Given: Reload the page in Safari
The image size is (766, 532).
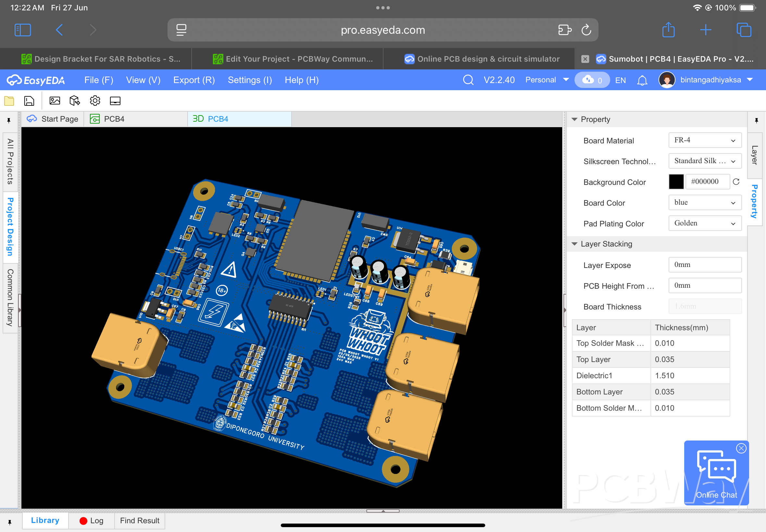Looking at the screenshot, I should coord(586,30).
